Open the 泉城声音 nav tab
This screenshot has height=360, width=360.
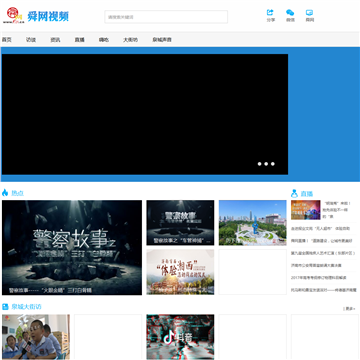[x=162, y=40]
